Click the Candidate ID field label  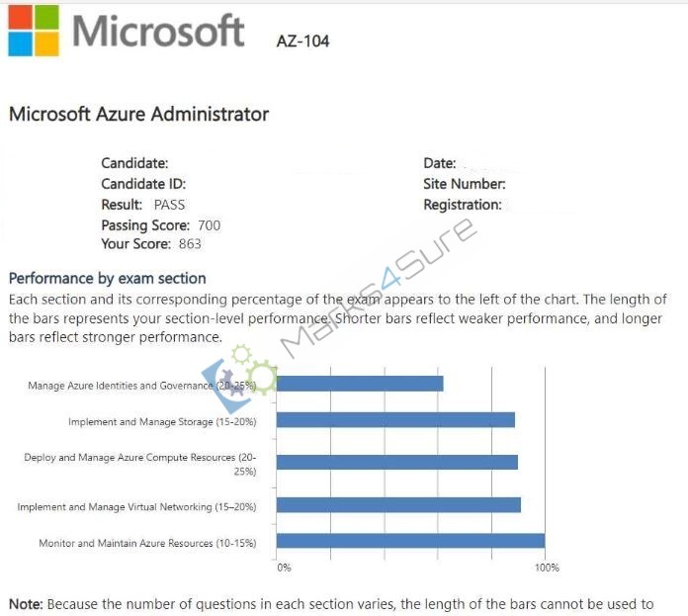click(x=143, y=184)
